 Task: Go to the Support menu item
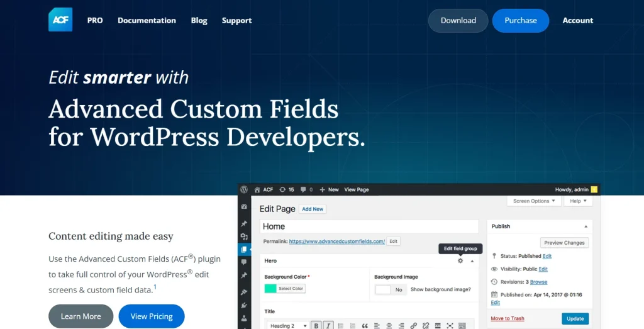pyautogui.click(x=236, y=20)
